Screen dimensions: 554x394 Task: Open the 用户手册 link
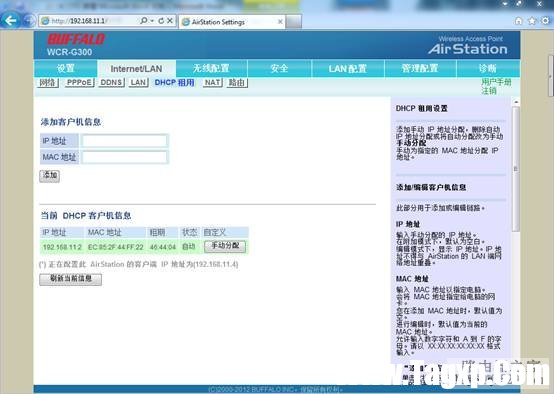[x=496, y=82]
